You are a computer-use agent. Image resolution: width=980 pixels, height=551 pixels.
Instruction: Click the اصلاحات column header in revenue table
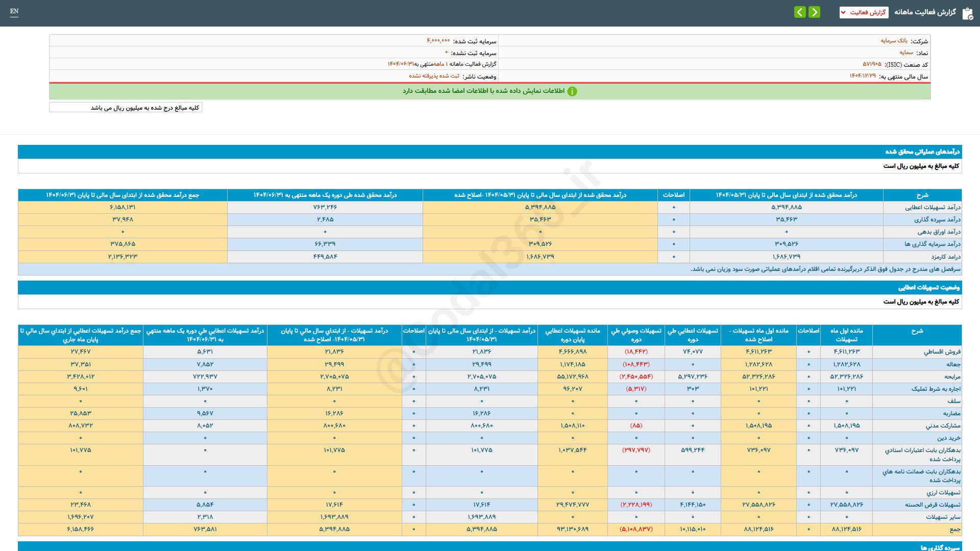click(x=673, y=195)
